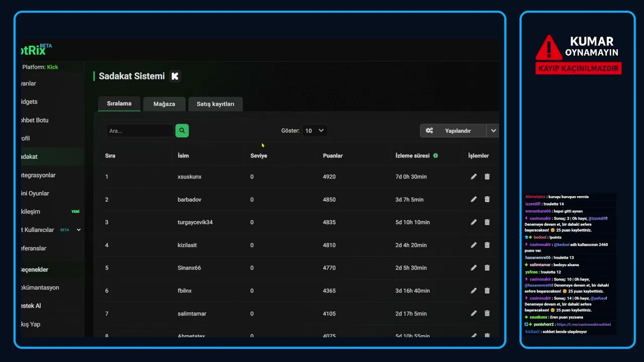The height and width of the screenshot is (362, 644).
Task: Open the t.me/casinosakirsohbet chat link
Action: (584, 325)
